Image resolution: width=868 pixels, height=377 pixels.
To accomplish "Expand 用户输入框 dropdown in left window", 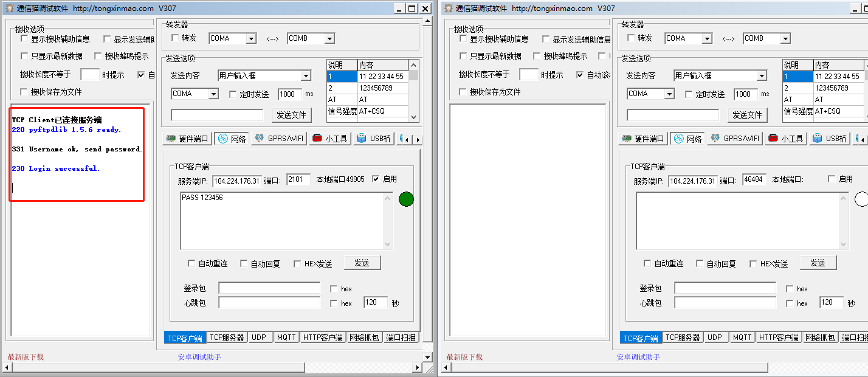I will pyautogui.click(x=306, y=76).
